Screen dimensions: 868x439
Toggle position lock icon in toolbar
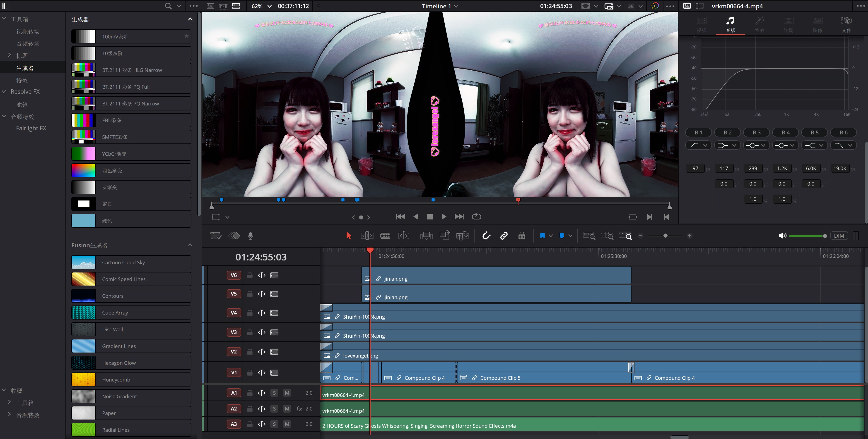click(x=522, y=236)
